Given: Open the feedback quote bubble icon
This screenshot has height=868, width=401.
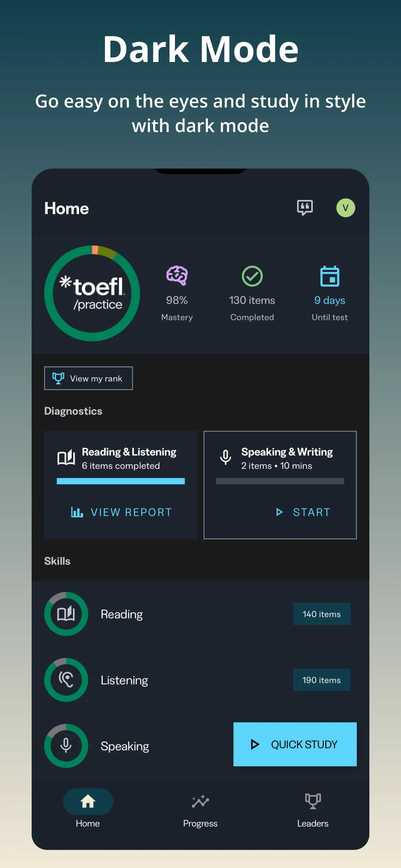Looking at the screenshot, I should [x=305, y=207].
